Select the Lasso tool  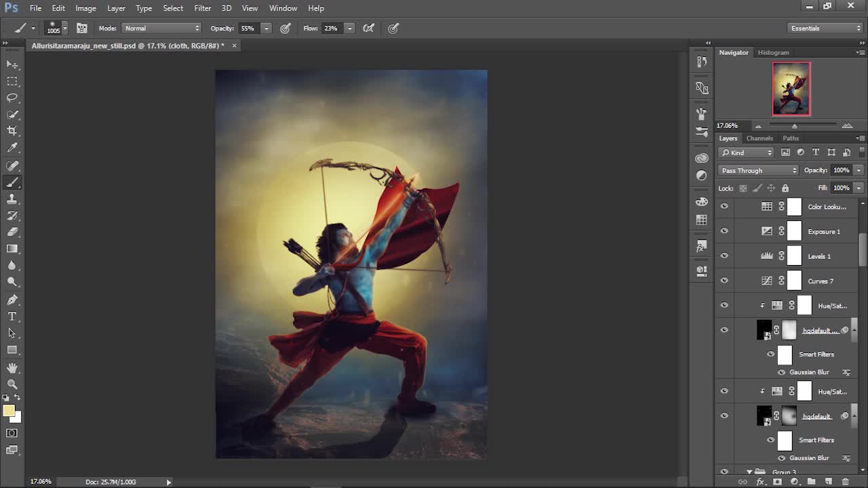[12, 98]
